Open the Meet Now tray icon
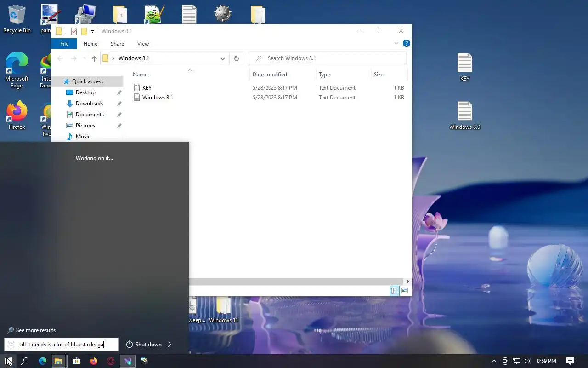The image size is (588, 368). pos(505,361)
